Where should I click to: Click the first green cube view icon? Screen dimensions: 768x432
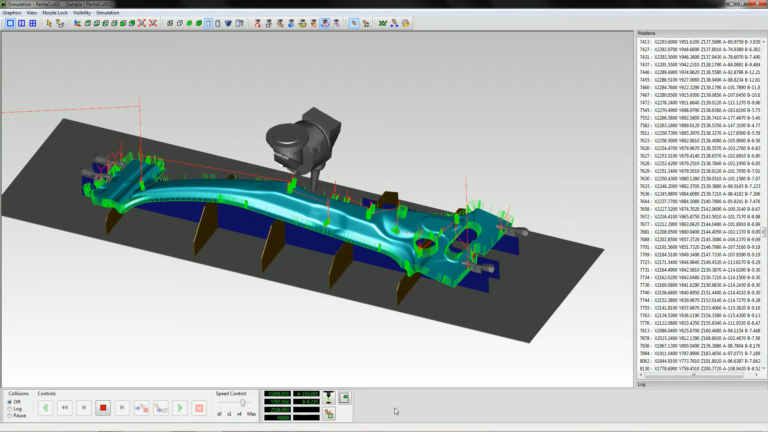(88, 23)
